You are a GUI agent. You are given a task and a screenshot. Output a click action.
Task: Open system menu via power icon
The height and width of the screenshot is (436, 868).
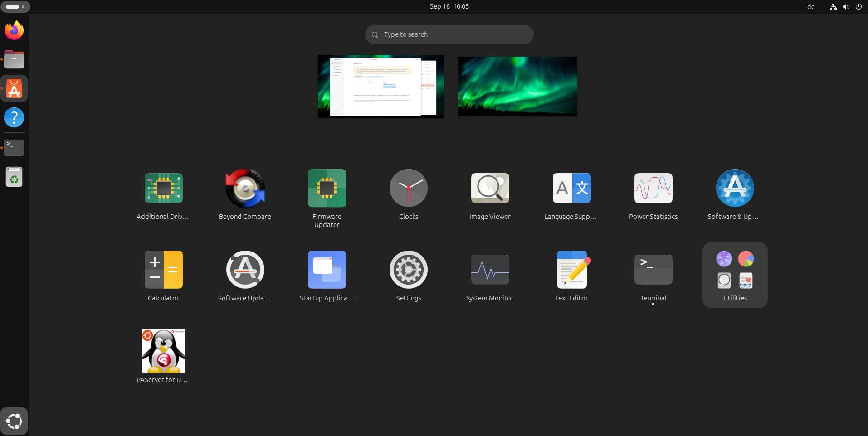[x=858, y=7]
